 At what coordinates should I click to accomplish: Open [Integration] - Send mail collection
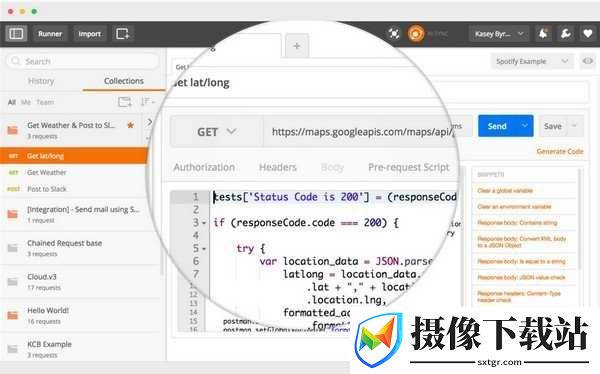[x=80, y=214]
